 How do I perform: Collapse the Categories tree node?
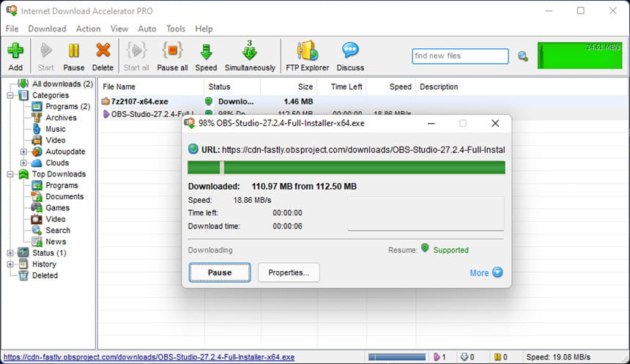pyautogui.click(x=10, y=95)
